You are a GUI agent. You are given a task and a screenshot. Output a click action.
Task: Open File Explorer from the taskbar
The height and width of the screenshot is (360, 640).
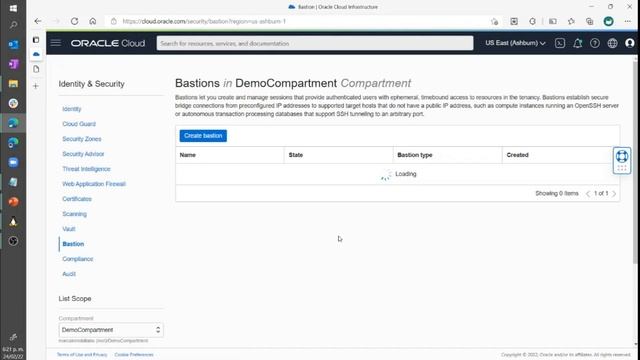13,84
